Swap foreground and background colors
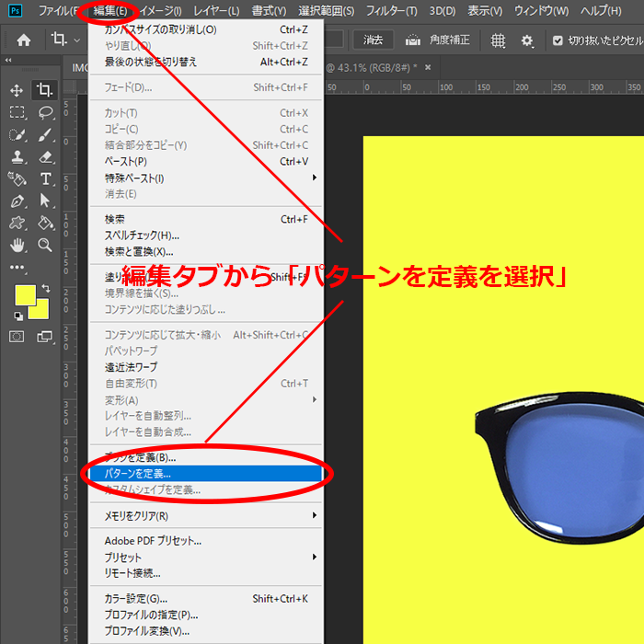 46,289
